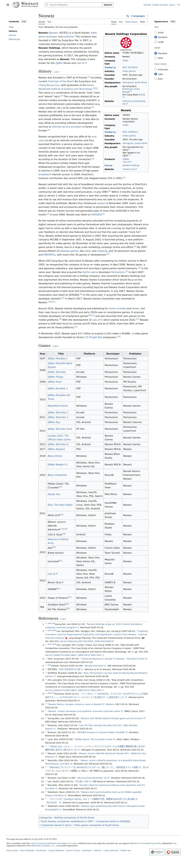This screenshot has height=868, width=187.
Task: Jump to (Top) in contents
Action: 11,27
